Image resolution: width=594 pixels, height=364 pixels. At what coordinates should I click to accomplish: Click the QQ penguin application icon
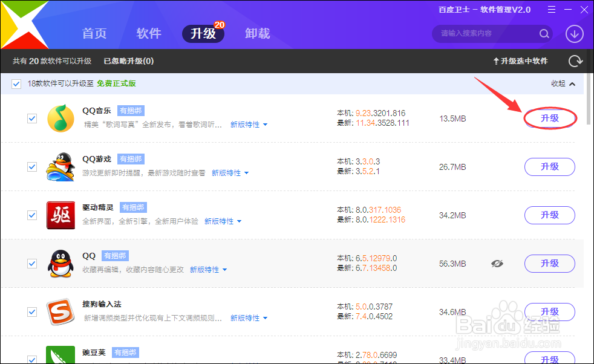pos(60,263)
